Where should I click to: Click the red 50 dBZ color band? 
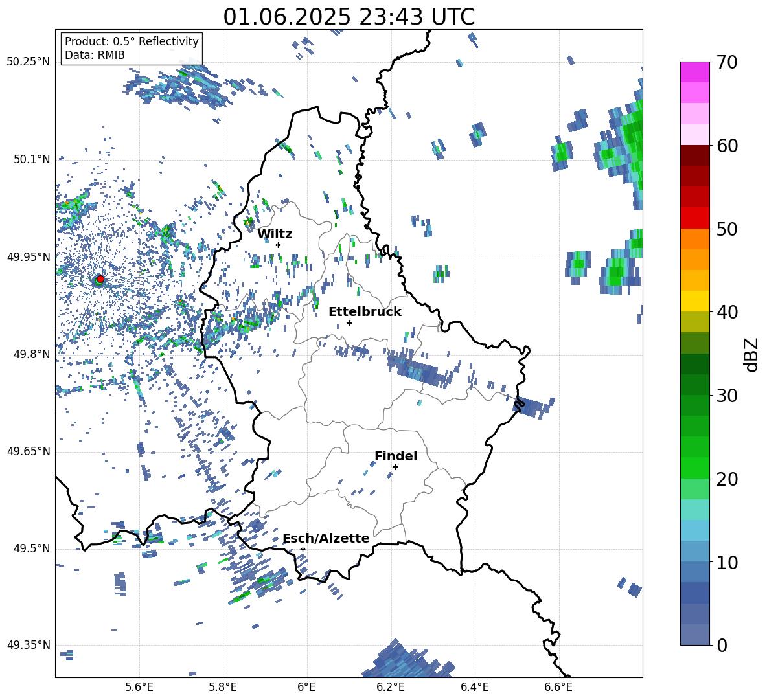[x=694, y=218]
